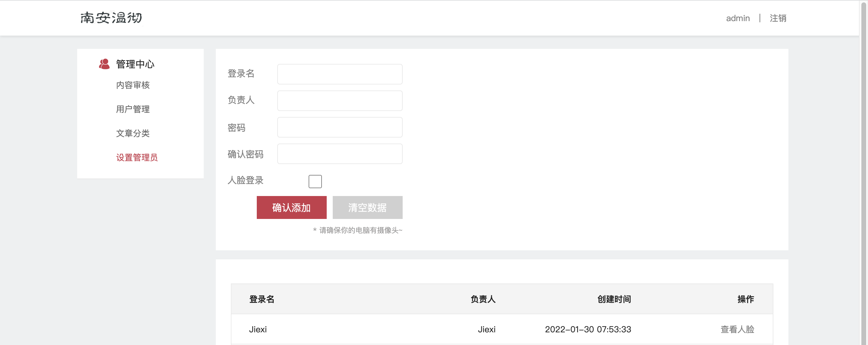Click the 创建时间 column header
Viewport: 868px width, 345px height.
click(x=614, y=299)
